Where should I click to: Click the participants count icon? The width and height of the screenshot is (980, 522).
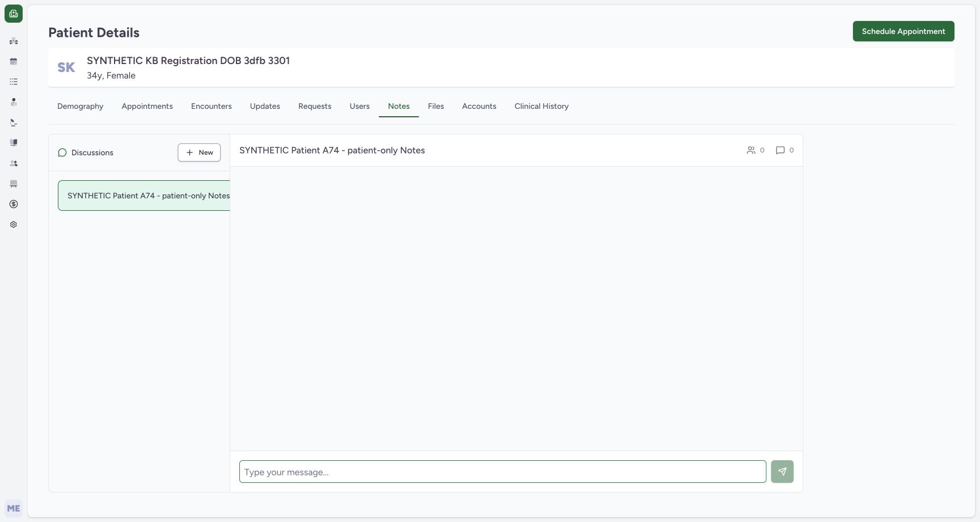pyautogui.click(x=751, y=150)
